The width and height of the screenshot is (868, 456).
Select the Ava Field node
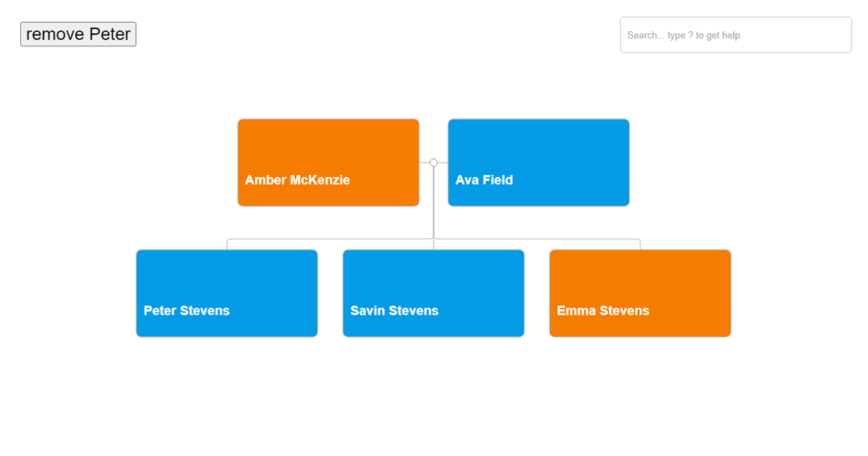pos(538,162)
